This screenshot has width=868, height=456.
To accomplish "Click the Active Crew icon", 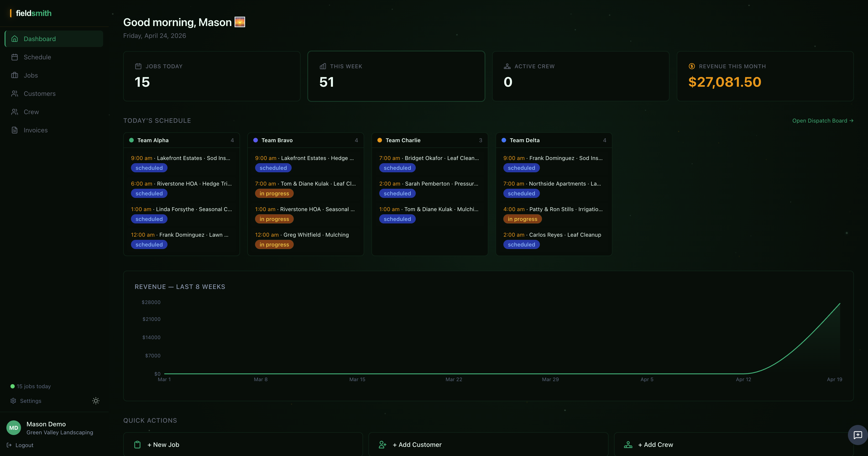I will pyautogui.click(x=507, y=66).
